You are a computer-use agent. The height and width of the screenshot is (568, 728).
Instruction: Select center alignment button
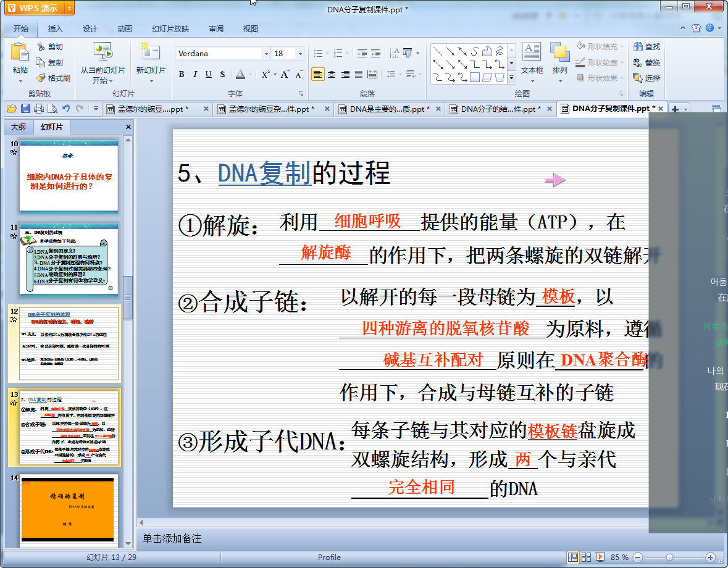pos(332,74)
